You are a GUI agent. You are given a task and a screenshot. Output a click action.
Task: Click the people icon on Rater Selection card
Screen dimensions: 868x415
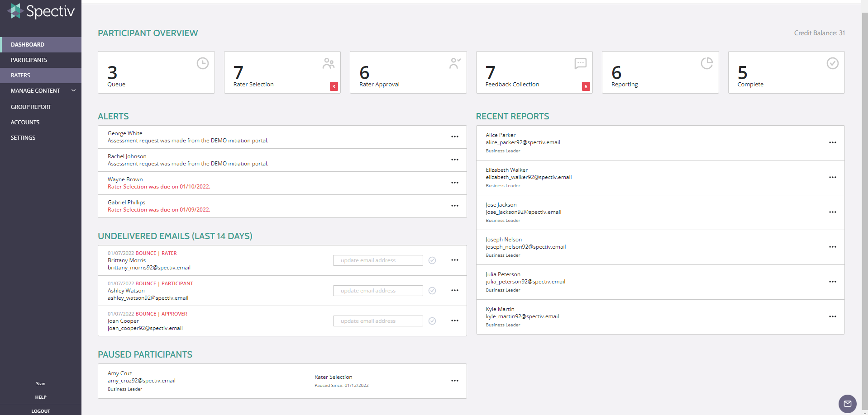click(x=328, y=63)
